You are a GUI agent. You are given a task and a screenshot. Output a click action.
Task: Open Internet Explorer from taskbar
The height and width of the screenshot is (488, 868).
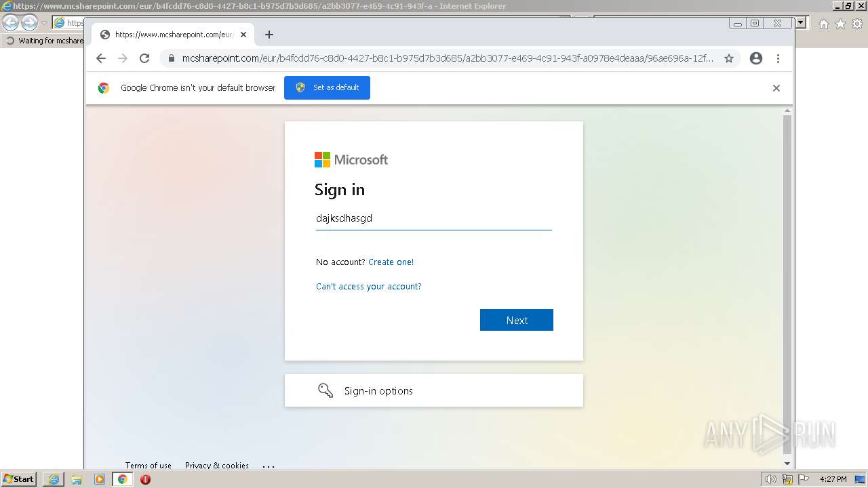click(54, 479)
